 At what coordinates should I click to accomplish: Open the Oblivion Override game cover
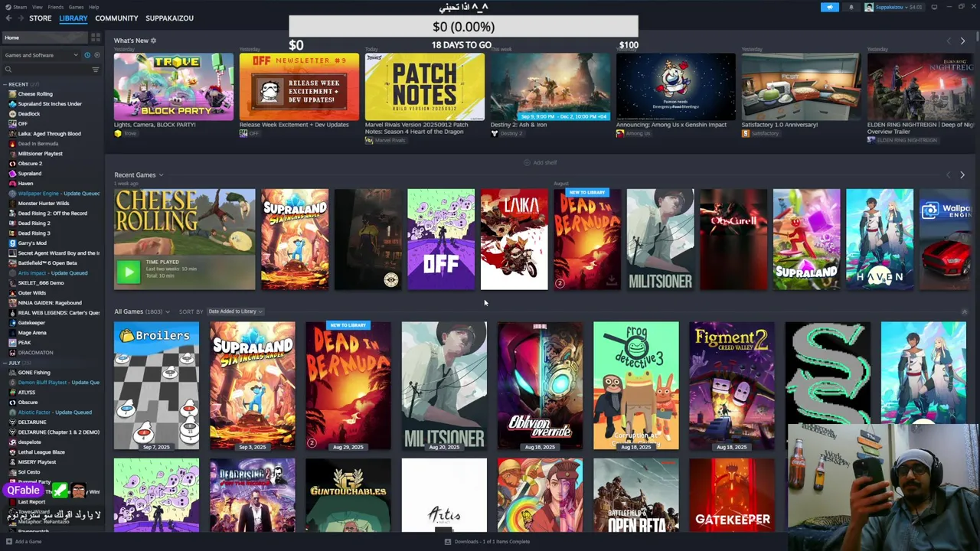click(x=540, y=386)
